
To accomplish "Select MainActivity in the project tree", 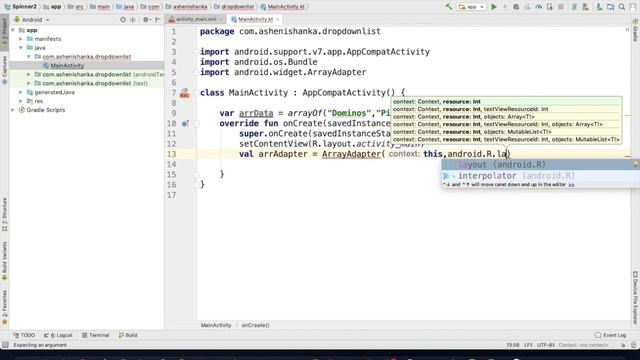I will coord(67,65).
